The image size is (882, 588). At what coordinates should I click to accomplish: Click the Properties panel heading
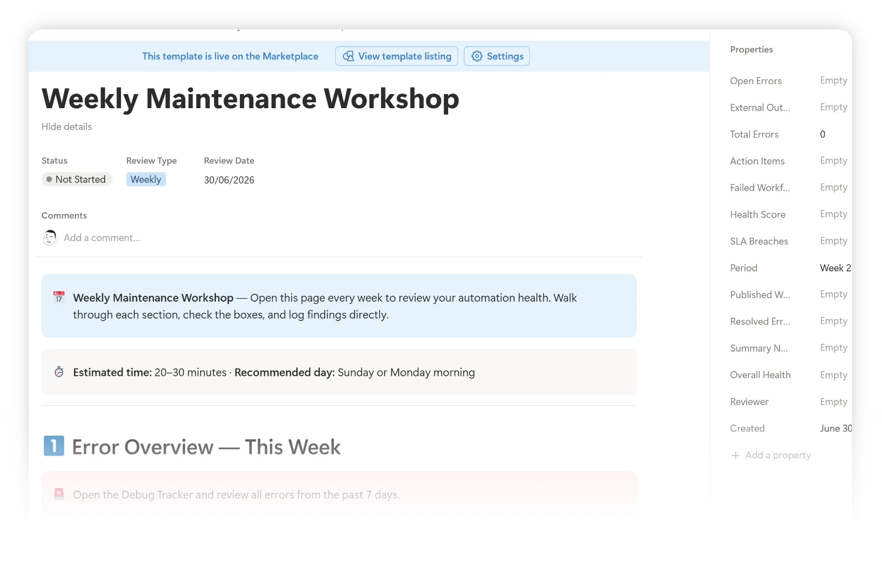pos(751,50)
